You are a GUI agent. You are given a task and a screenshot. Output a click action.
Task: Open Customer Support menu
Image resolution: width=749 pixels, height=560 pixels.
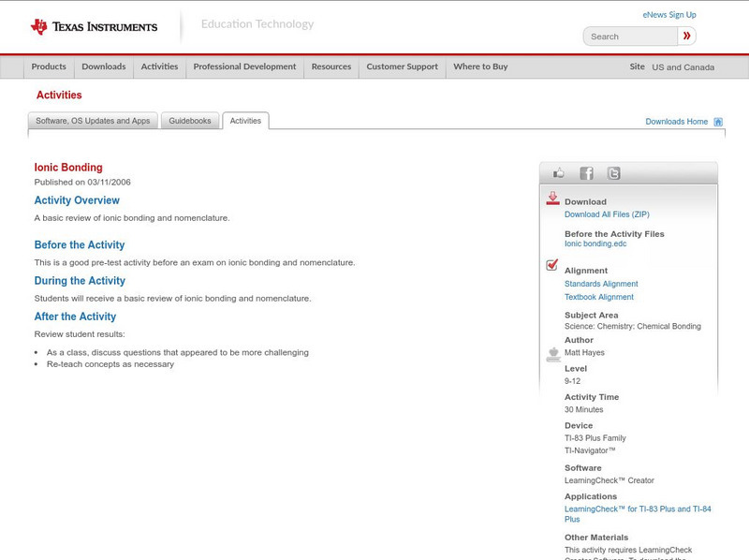[403, 66]
